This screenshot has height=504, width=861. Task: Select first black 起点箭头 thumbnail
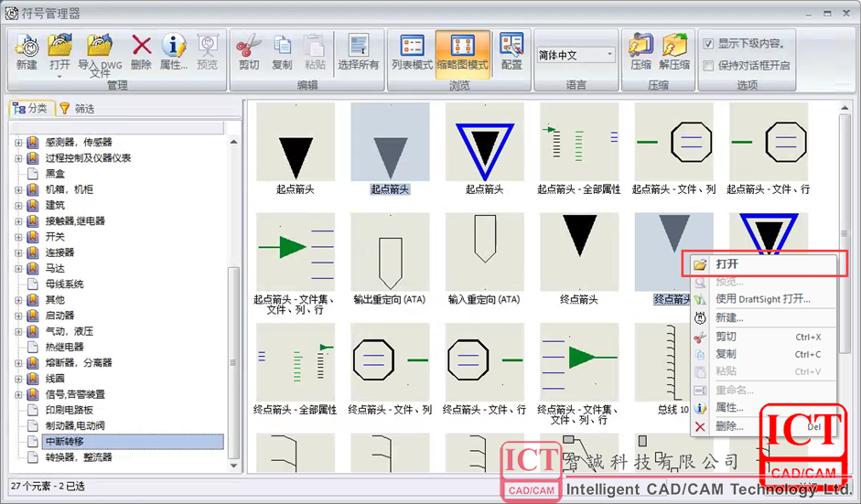coord(296,142)
